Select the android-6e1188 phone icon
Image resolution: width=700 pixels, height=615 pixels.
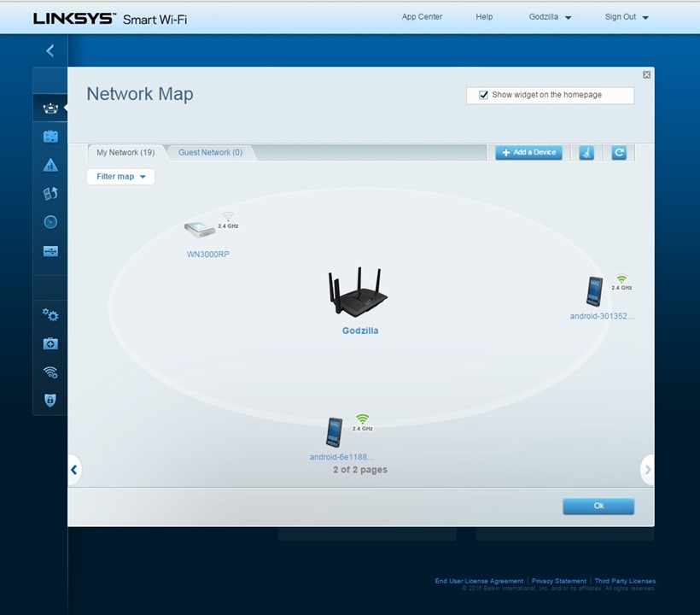(x=335, y=432)
